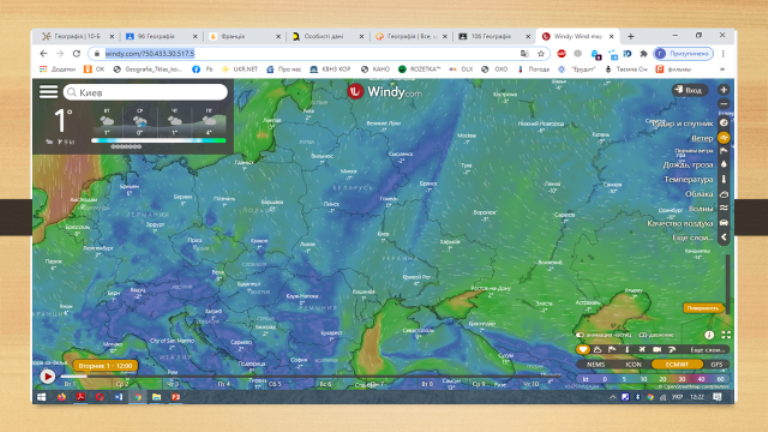Switch the forecast model to ICON
Screen dimensions: 768x432
pos(633,364)
